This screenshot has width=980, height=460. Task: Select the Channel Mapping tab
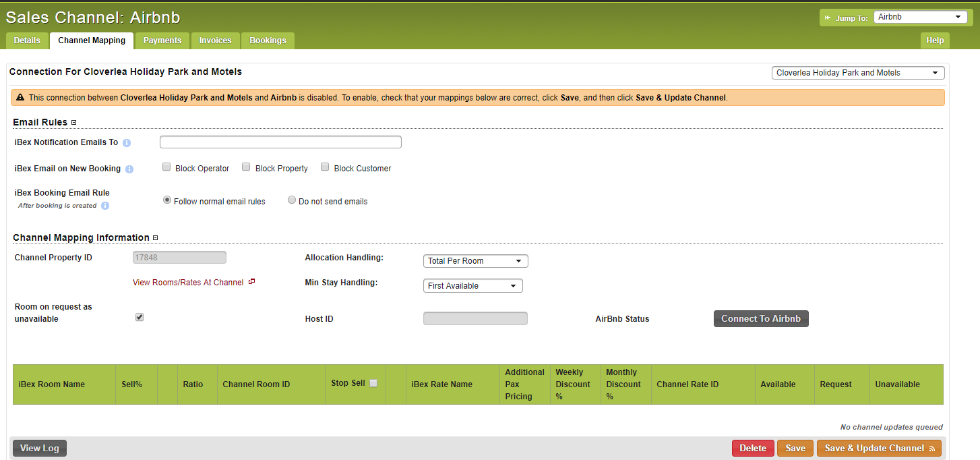92,40
